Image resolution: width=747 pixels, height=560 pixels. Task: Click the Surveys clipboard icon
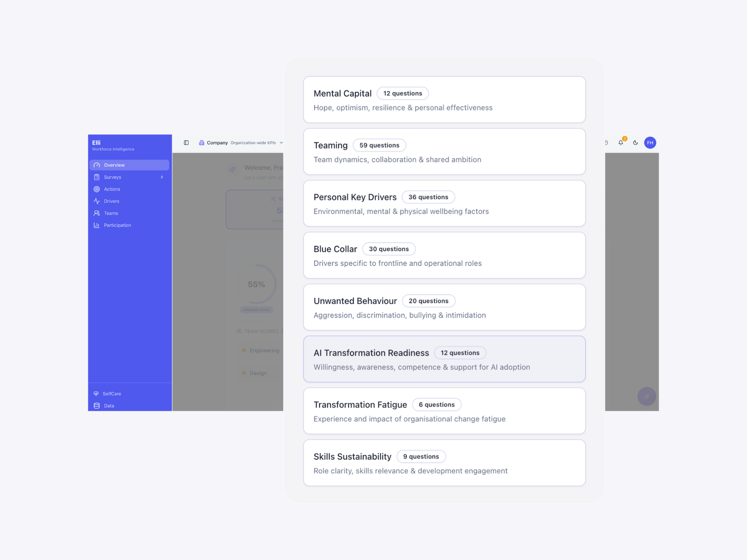click(97, 177)
